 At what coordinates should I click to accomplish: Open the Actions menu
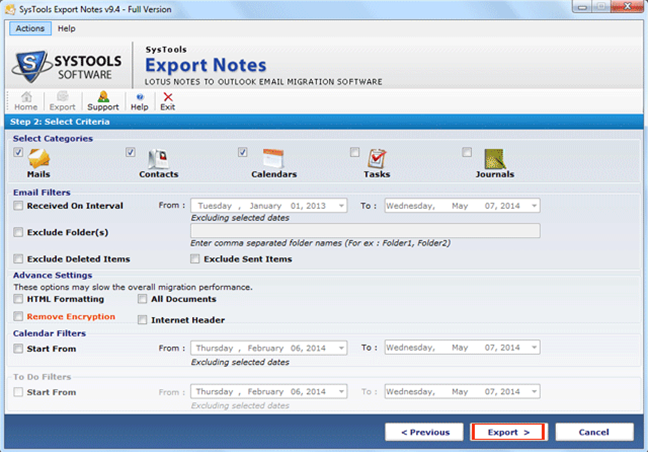coord(30,29)
